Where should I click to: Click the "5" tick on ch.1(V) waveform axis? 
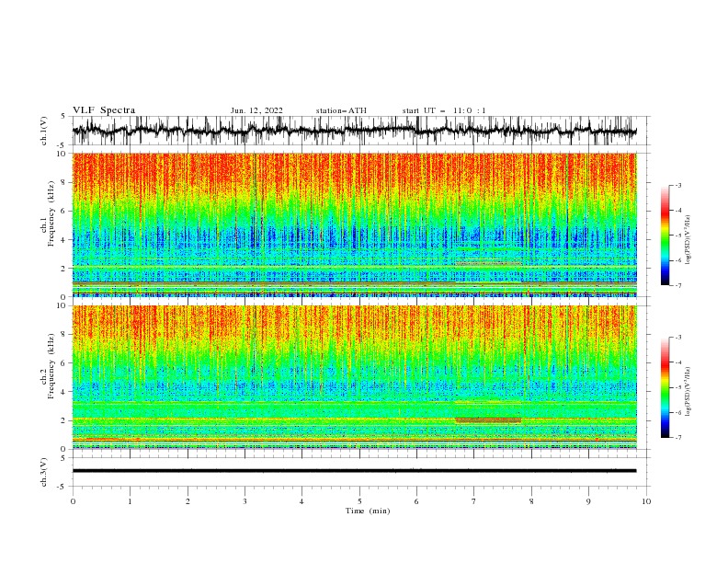[63, 117]
